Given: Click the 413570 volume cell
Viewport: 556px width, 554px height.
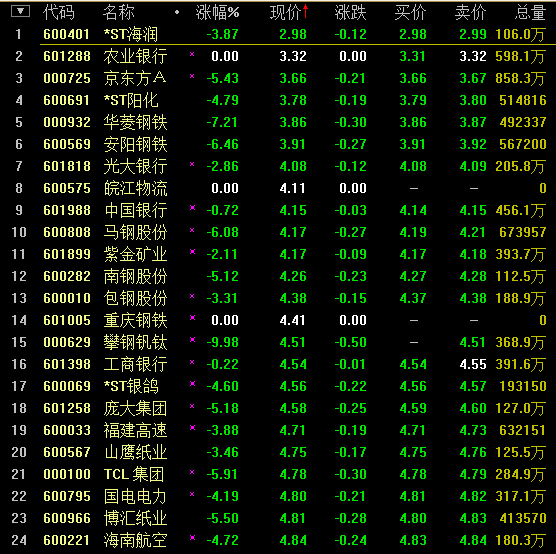Looking at the screenshot, I should click(x=523, y=518).
